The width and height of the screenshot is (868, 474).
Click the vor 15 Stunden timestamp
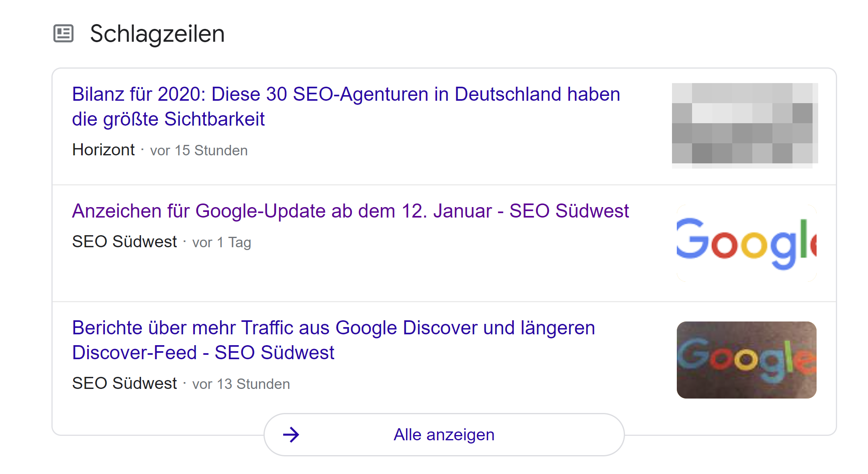pos(198,150)
